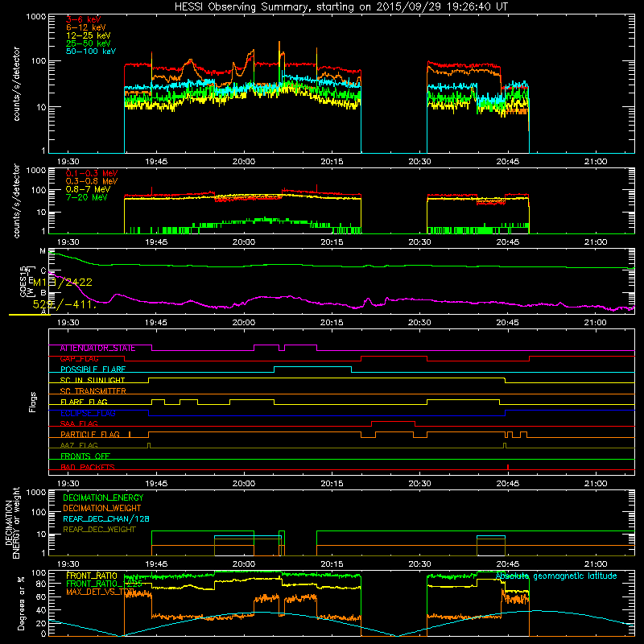Click the SAA_FLAG label

tap(79, 424)
